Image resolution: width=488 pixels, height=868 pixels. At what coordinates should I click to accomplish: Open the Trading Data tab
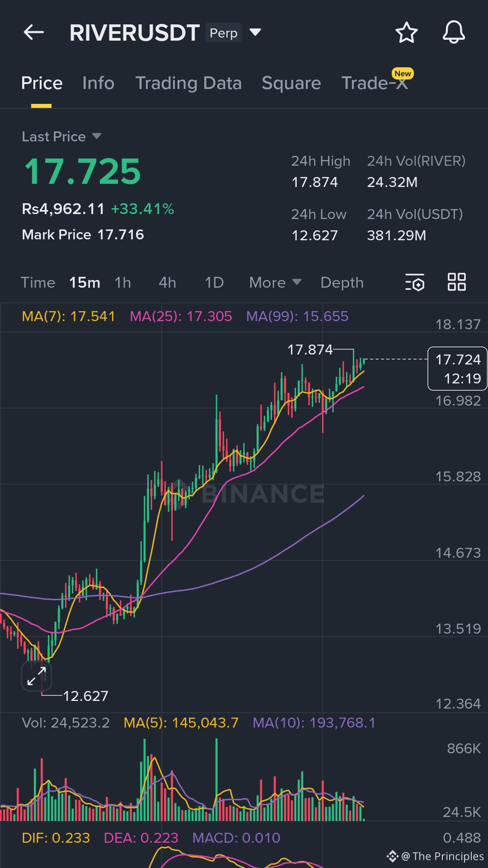(x=188, y=83)
